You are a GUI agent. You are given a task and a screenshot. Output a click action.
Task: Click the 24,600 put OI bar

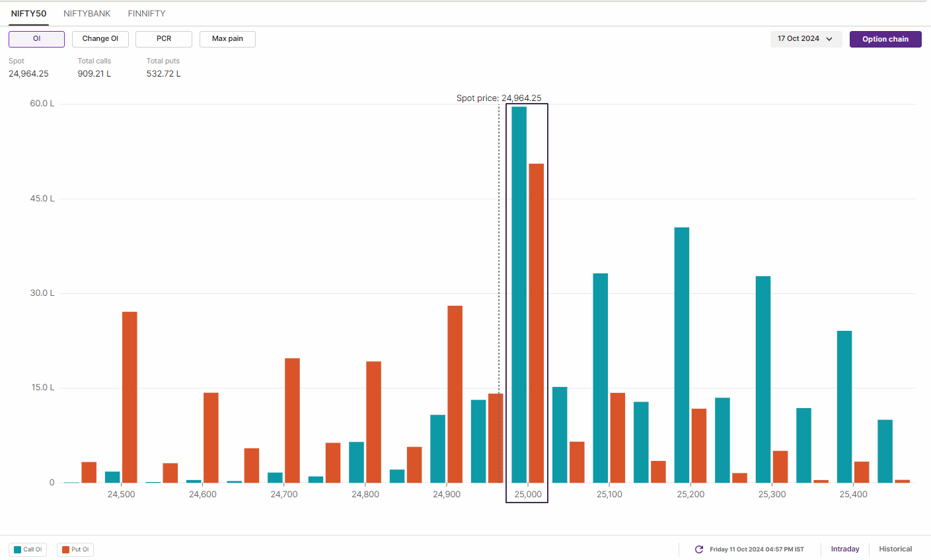tap(211, 438)
